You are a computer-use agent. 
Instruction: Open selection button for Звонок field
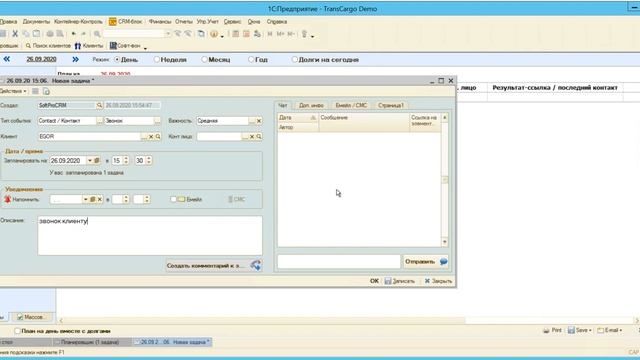(x=158, y=121)
